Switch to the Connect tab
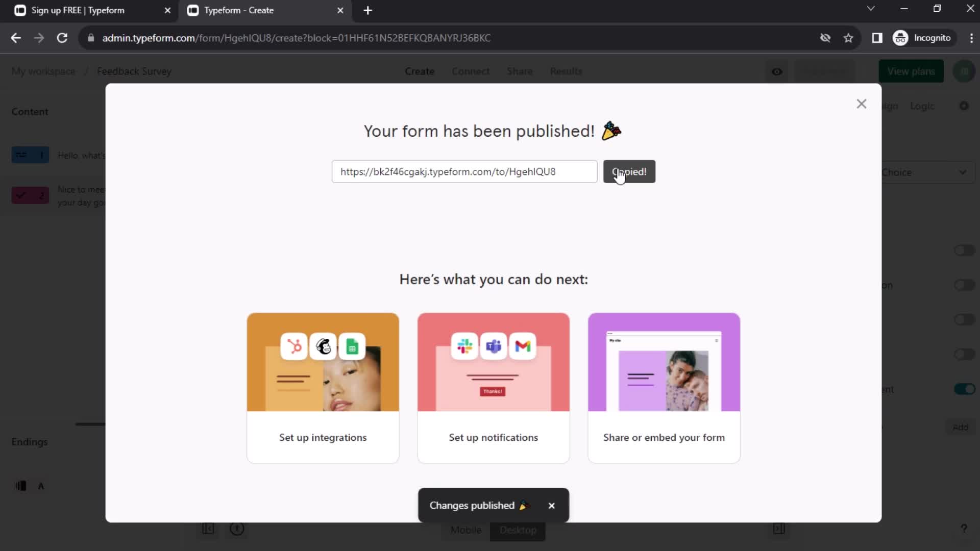 coord(471,71)
